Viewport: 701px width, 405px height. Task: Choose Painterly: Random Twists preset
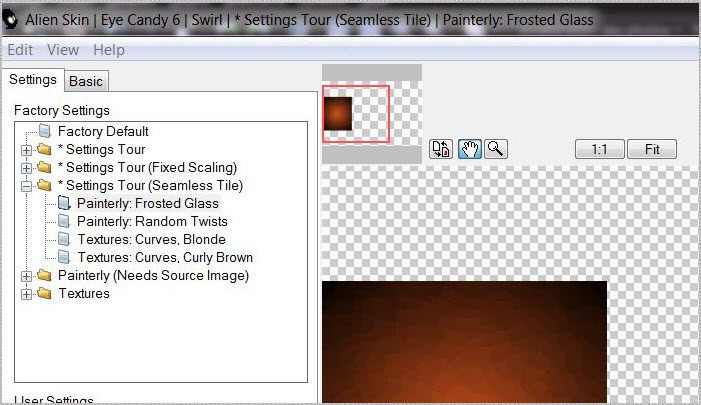pyautogui.click(x=152, y=221)
